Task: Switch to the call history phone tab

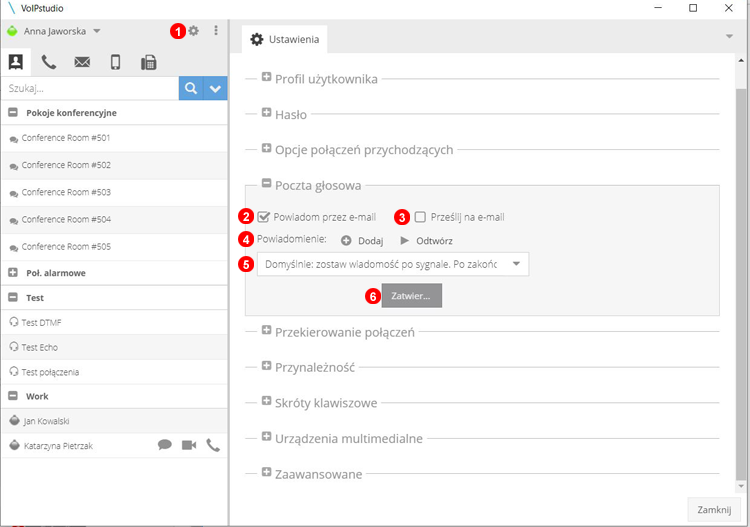Action: pyautogui.click(x=48, y=62)
